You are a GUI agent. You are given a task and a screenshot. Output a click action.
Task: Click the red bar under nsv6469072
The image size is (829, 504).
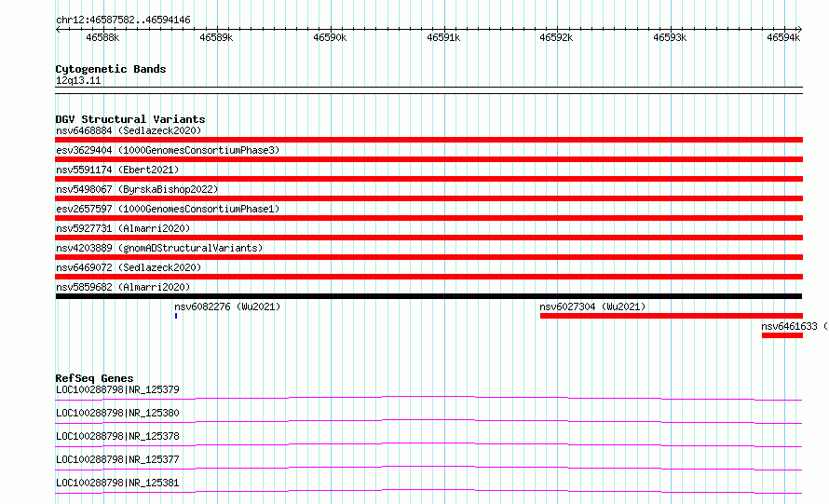[x=428, y=277]
